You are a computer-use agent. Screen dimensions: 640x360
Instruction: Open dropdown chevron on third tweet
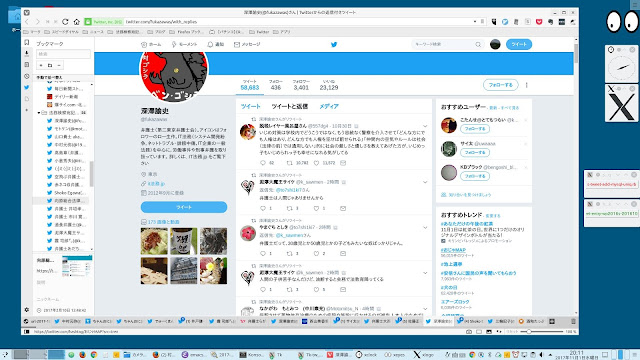point(425,227)
